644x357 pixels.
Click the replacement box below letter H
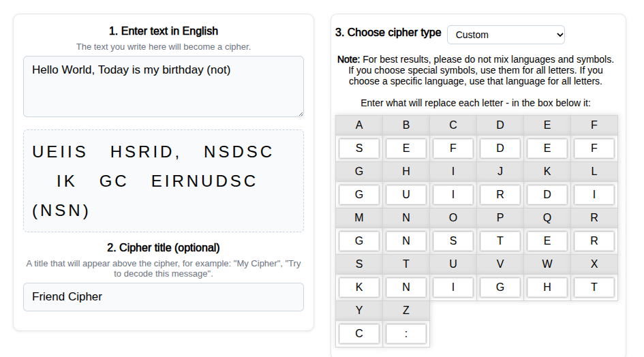pos(405,195)
